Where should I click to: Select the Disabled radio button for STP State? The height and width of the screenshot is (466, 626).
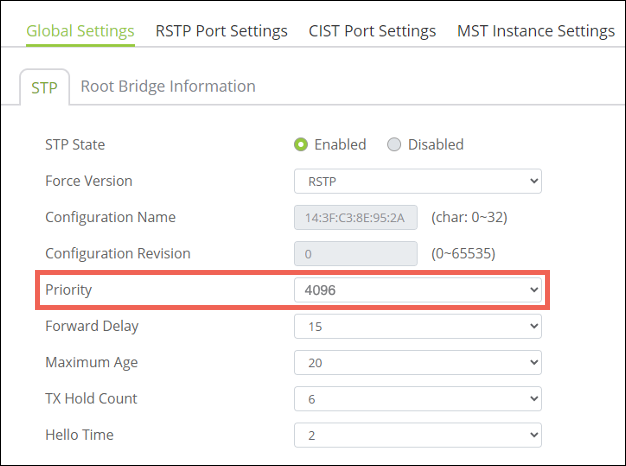[x=394, y=145]
